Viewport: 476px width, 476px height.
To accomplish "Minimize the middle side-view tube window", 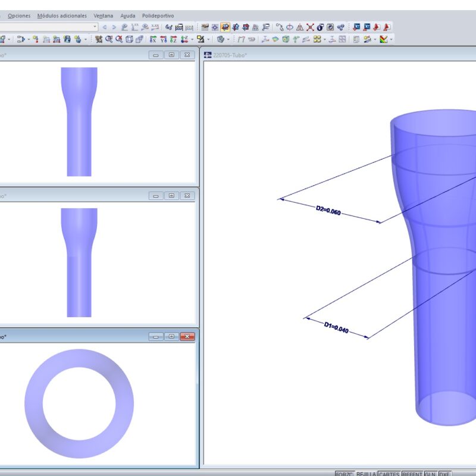I will tap(156, 196).
